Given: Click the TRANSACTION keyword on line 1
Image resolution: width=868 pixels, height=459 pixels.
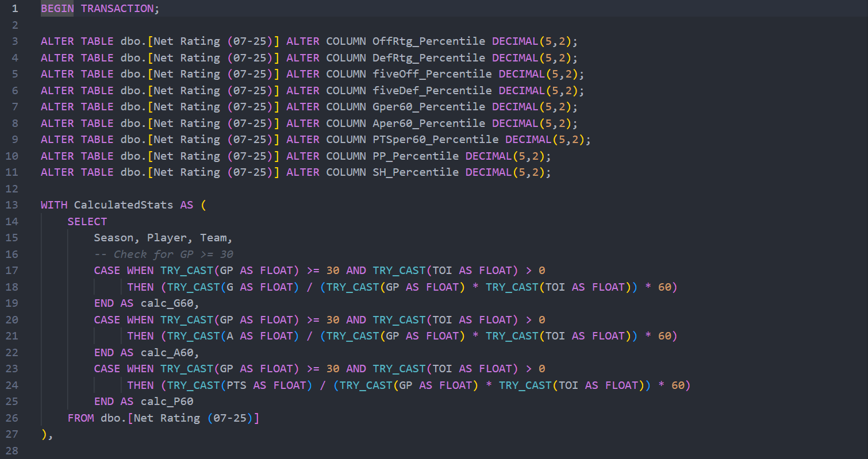Looking at the screenshot, I should click(x=117, y=9).
